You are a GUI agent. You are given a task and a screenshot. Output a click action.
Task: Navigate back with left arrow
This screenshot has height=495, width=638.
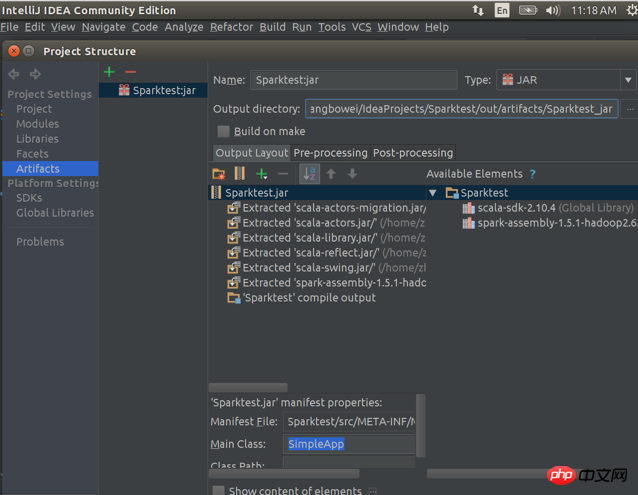[x=14, y=74]
